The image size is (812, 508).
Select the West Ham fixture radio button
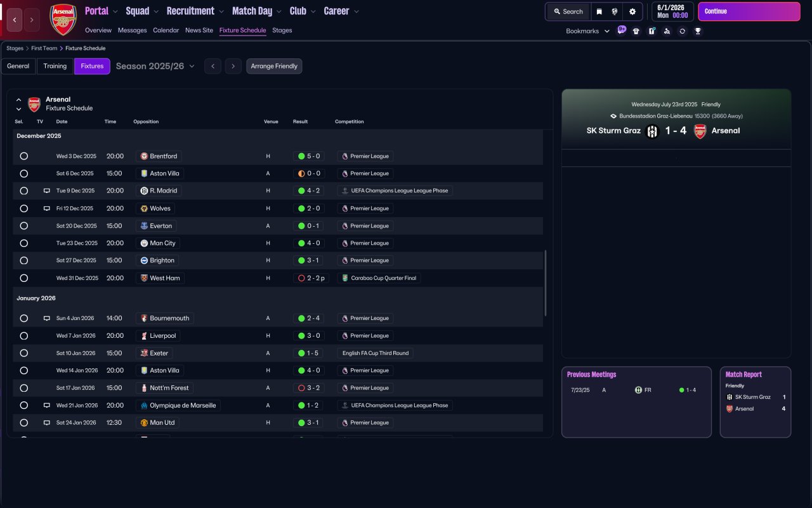pyautogui.click(x=24, y=278)
